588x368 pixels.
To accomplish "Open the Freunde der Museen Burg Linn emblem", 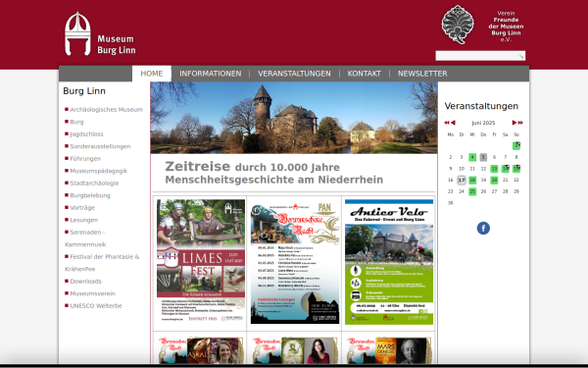I will click(x=458, y=25).
